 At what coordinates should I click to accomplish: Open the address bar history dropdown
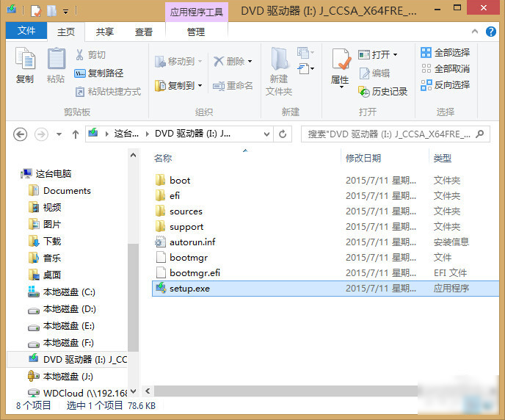(266, 134)
